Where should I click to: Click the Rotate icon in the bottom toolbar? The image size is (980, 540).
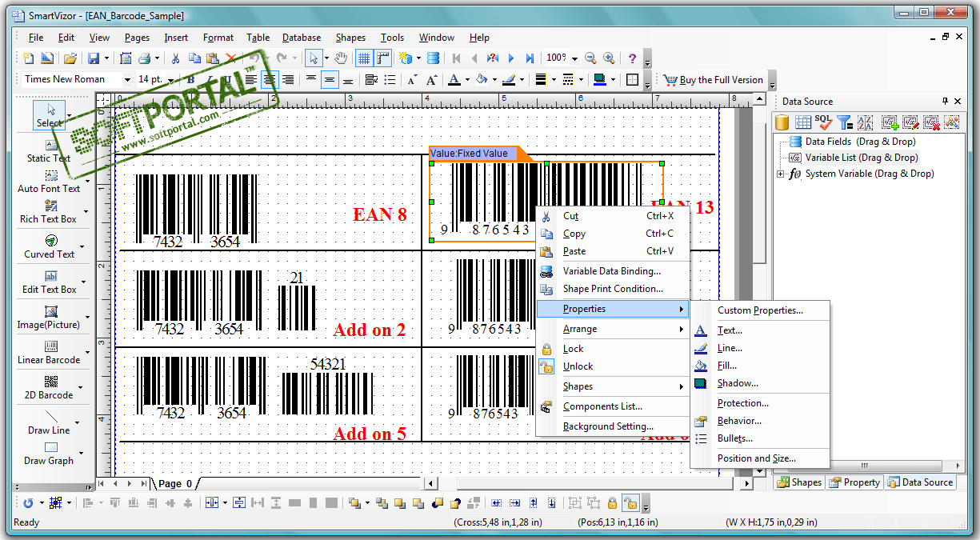point(29,503)
